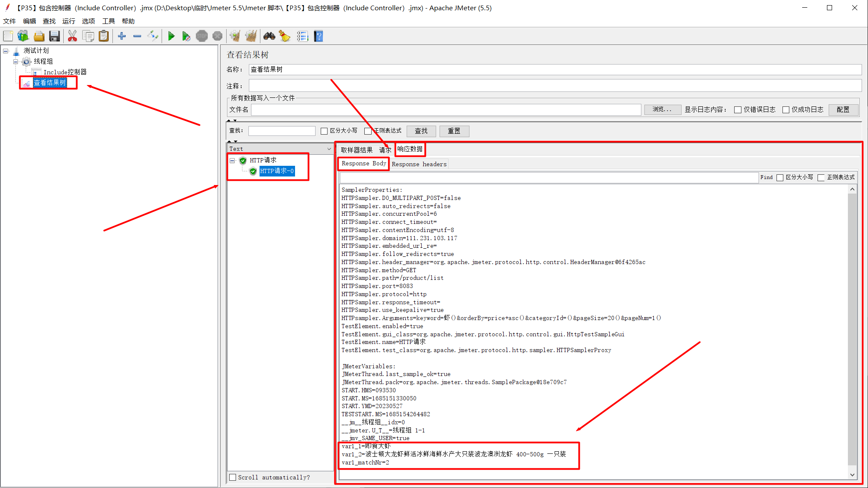The image size is (868, 488).
Task: Enable the 仅错误日志 checkbox
Action: click(738, 110)
